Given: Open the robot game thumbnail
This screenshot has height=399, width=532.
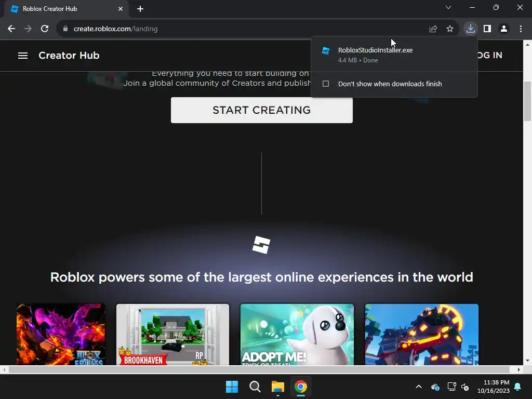Looking at the screenshot, I should (x=422, y=334).
